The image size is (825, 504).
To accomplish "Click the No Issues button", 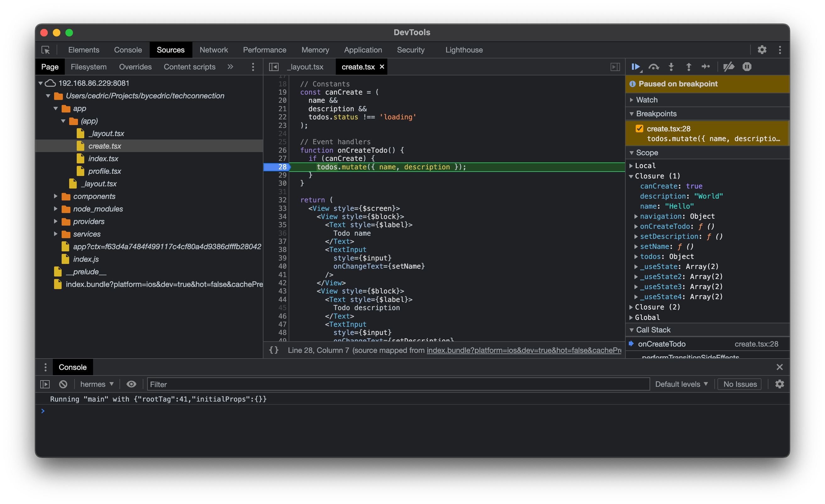I will click(740, 384).
